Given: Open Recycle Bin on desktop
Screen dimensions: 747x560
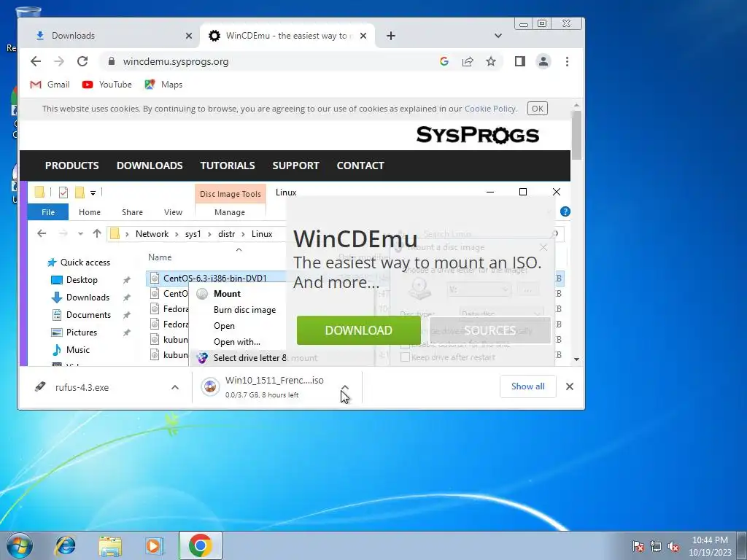Looking at the screenshot, I should pos(28,10).
